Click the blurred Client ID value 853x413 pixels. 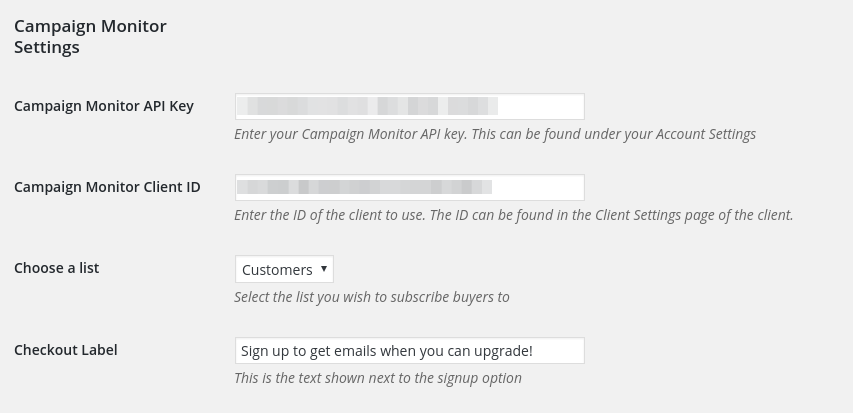[365, 187]
